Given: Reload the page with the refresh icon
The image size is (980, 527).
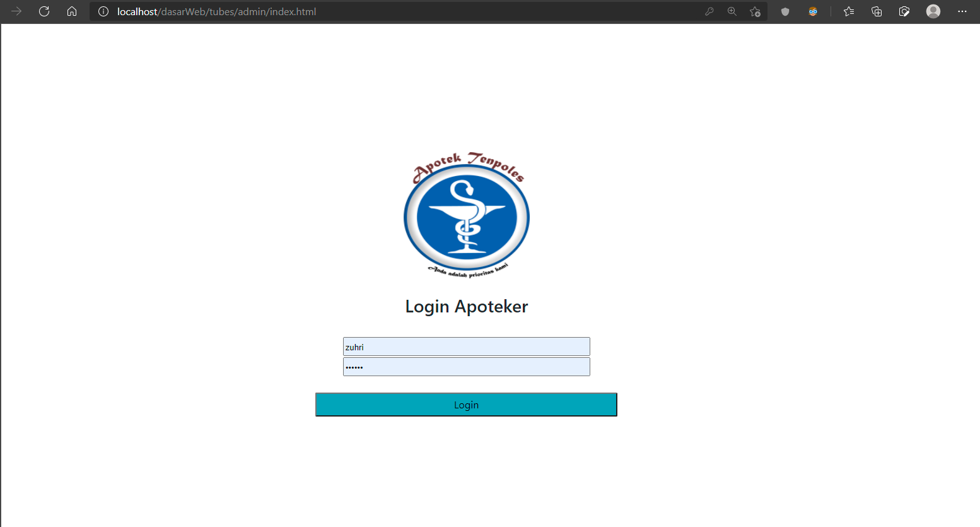Looking at the screenshot, I should [x=44, y=11].
